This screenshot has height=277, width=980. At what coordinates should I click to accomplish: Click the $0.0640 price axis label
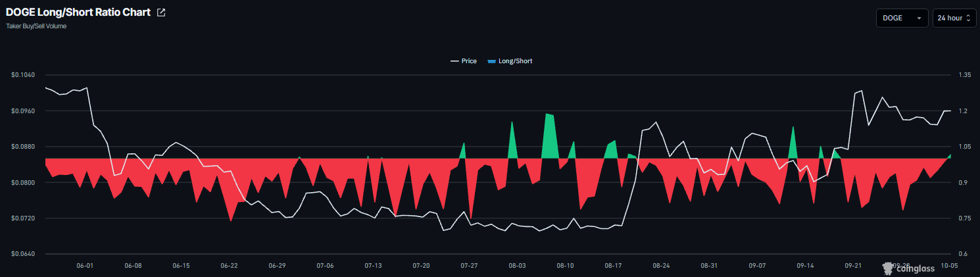click(22, 254)
